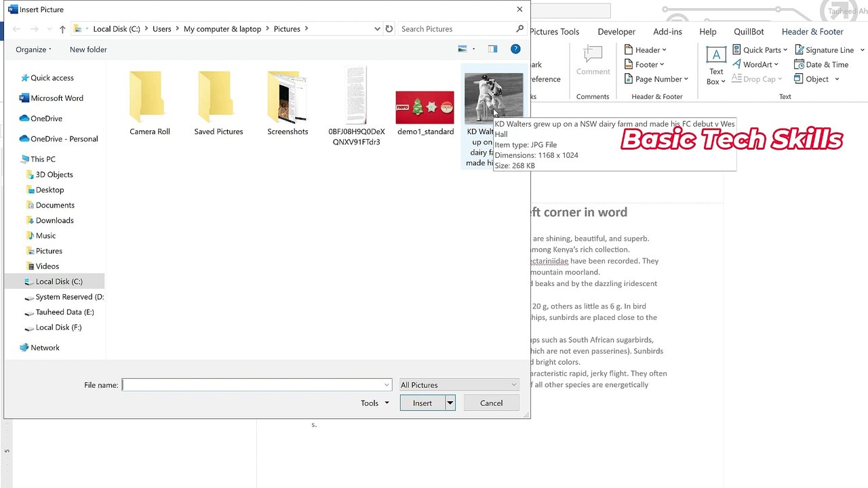
Task: Go to Downloads in sidebar
Action: tap(54, 220)
